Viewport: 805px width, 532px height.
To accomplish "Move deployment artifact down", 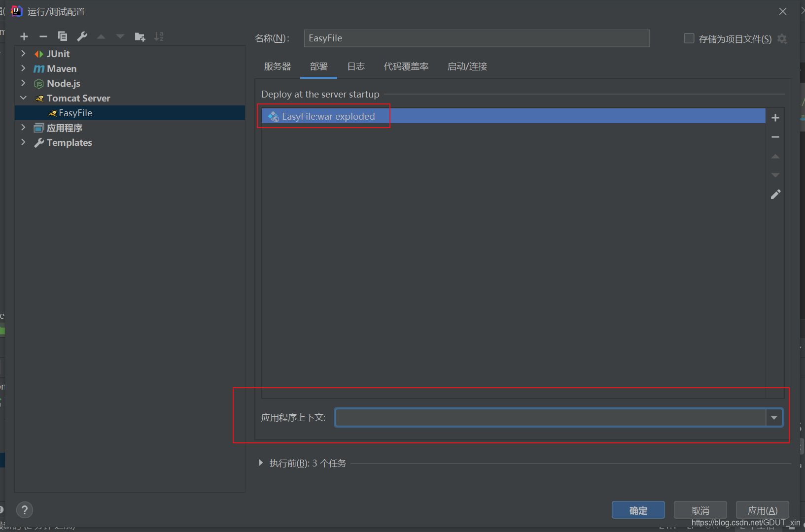I will pyautogui.click(x=775, y=175).
